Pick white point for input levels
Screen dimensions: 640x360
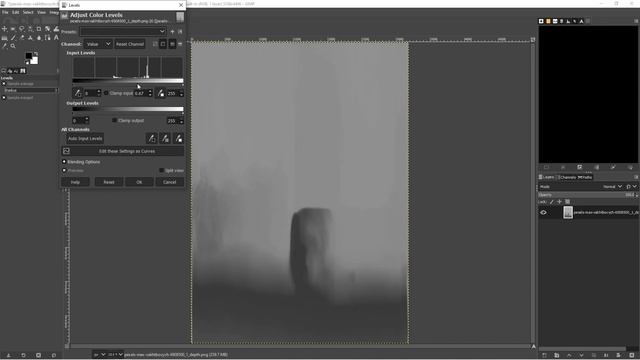pos(161,93)
